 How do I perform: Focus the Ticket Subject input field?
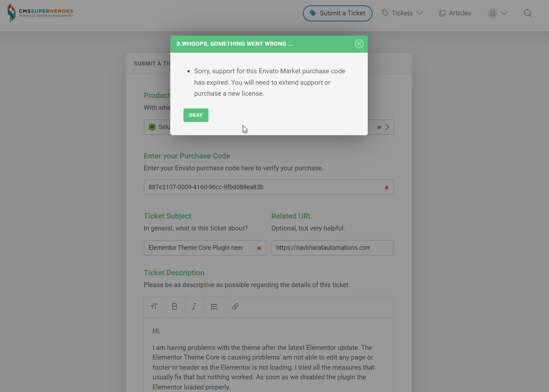click(205, 248)
